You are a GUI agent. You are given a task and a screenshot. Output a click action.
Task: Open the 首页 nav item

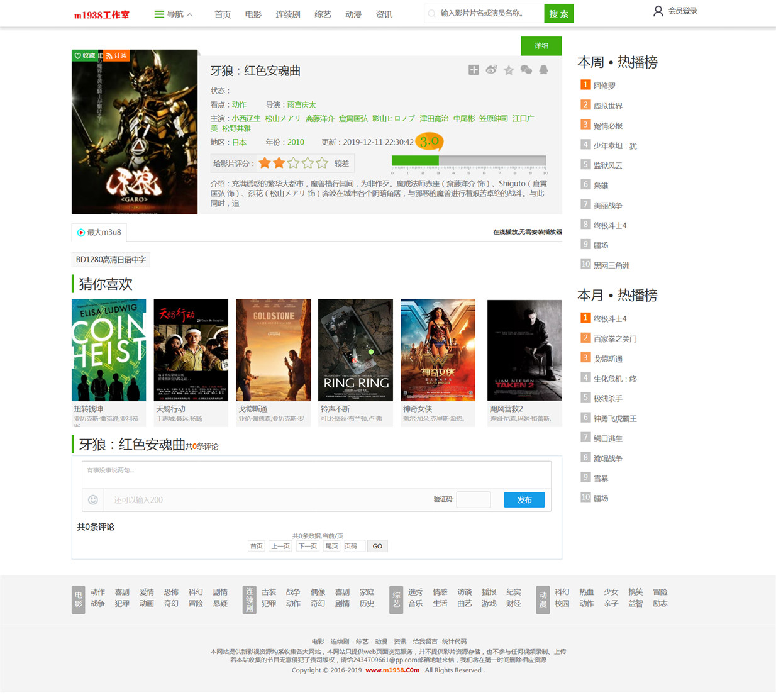[x=223, y=14]
